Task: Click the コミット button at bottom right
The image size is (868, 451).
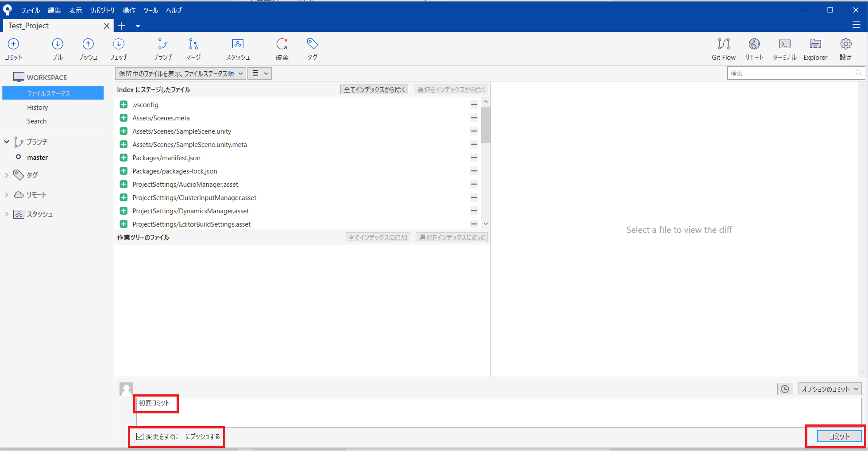Action: (x=839, y=436)
